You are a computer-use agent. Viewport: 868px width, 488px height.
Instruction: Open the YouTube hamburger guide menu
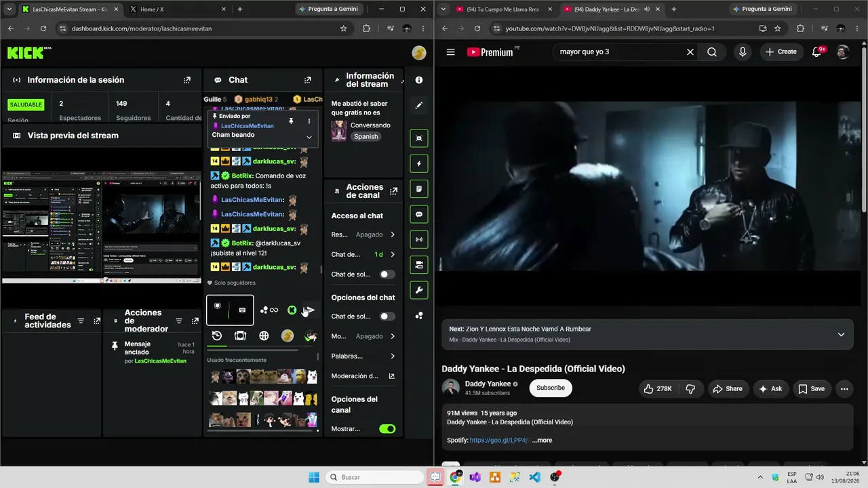[450, 52]
